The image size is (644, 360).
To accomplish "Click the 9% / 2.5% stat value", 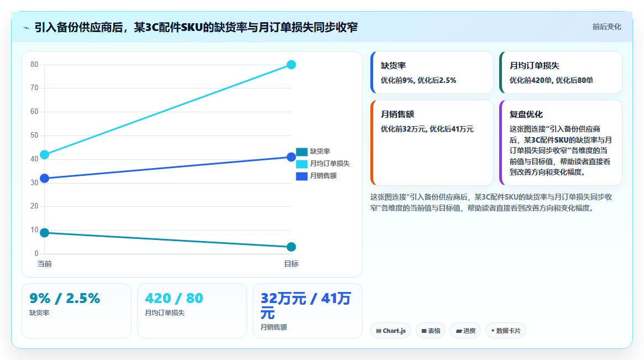I will pyautogui.click(x=65, y=299).
